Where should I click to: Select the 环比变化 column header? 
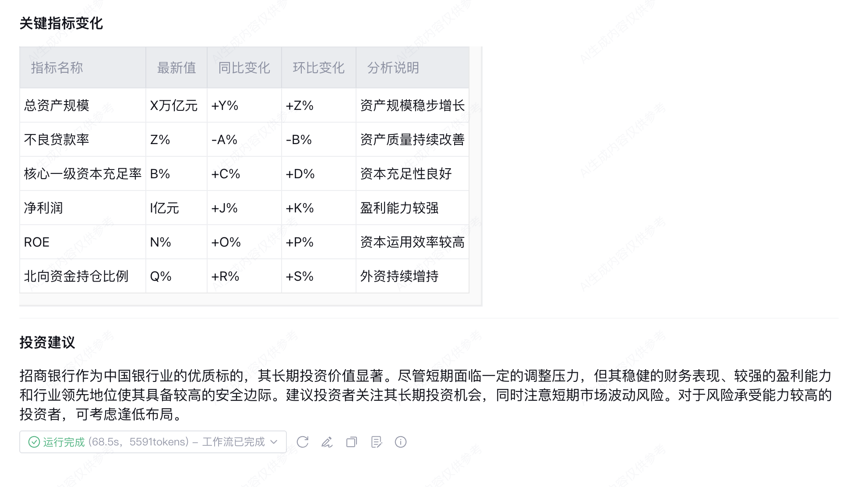tap(318, 68)
